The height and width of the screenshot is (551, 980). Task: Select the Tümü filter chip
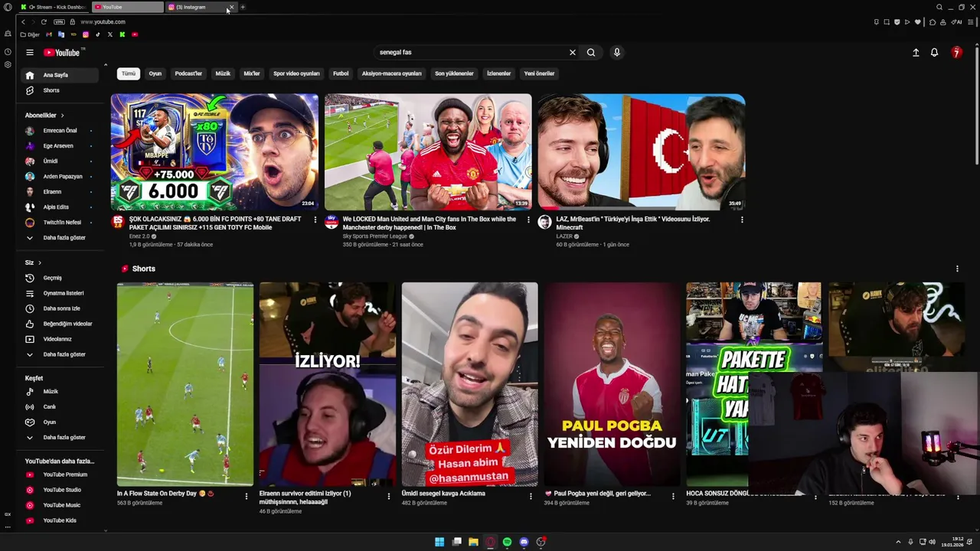coord(128,73)
